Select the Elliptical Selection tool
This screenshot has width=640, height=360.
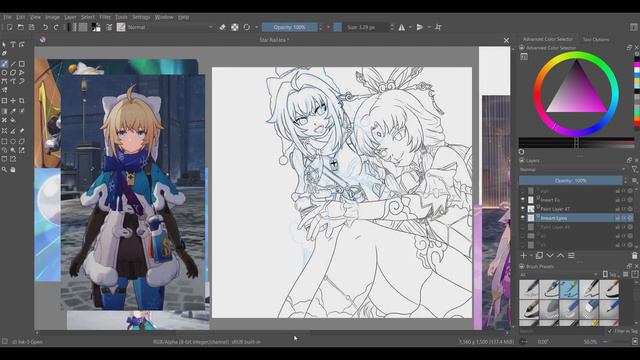13,141
